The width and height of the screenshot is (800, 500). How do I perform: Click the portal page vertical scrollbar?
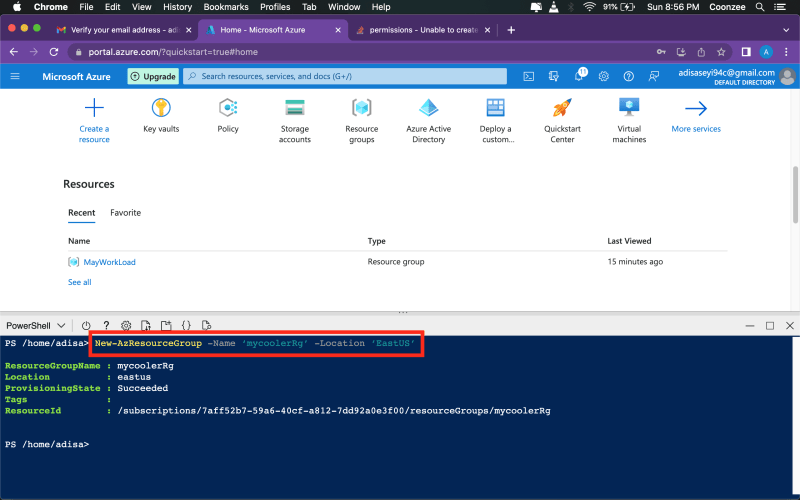795,194
